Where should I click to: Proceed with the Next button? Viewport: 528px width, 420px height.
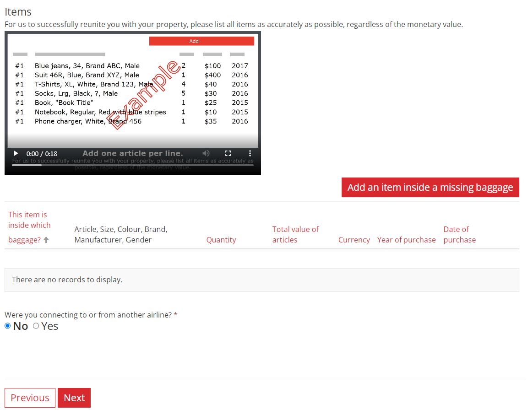tap(74, 398)
